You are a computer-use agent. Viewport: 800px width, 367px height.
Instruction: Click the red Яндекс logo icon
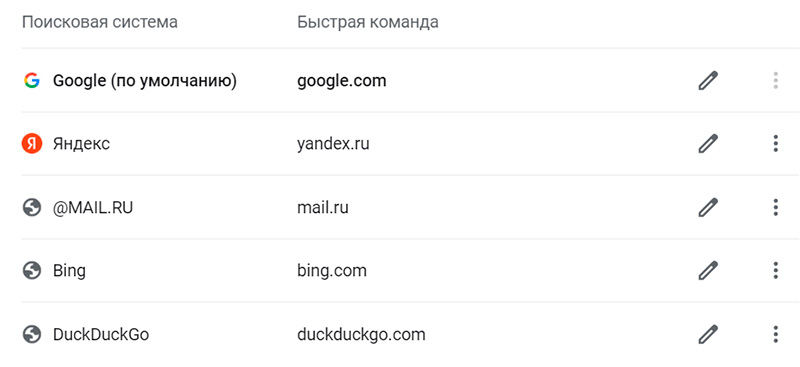(32, 144)
